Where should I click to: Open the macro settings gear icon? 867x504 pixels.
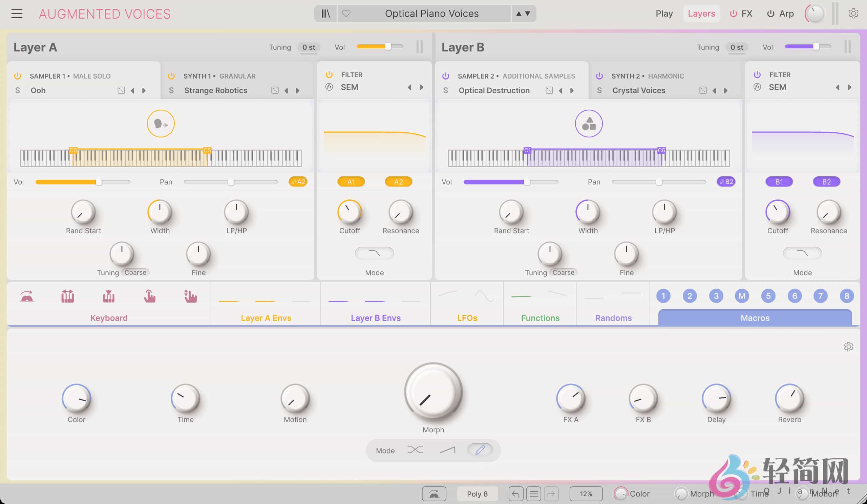tap(848, 347)
